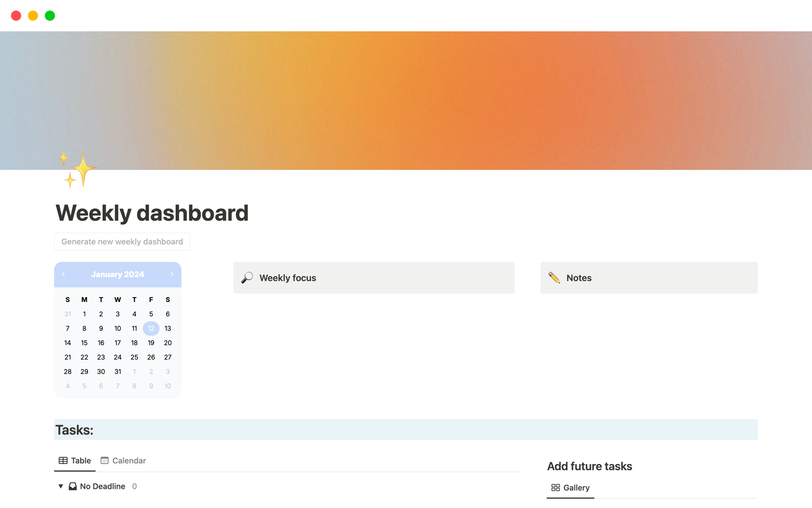Click the January 2024 month selector
812x508 pixels.
pyautogui.click(x=118, y=274)
